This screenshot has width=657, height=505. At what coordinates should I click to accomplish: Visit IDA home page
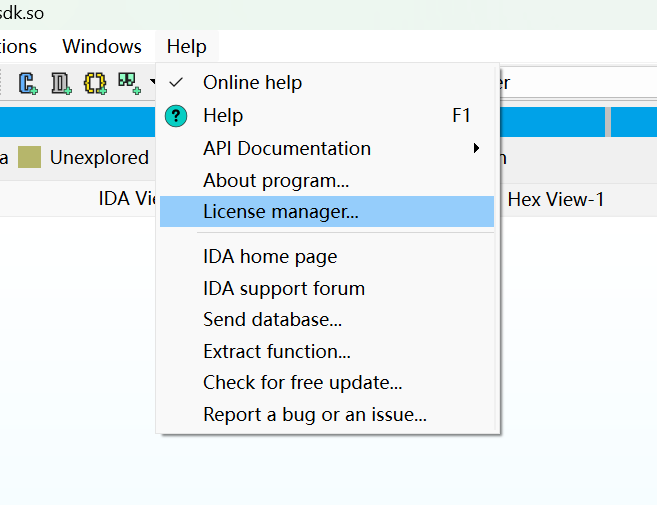pyautogui.click(x=327, y=256)
